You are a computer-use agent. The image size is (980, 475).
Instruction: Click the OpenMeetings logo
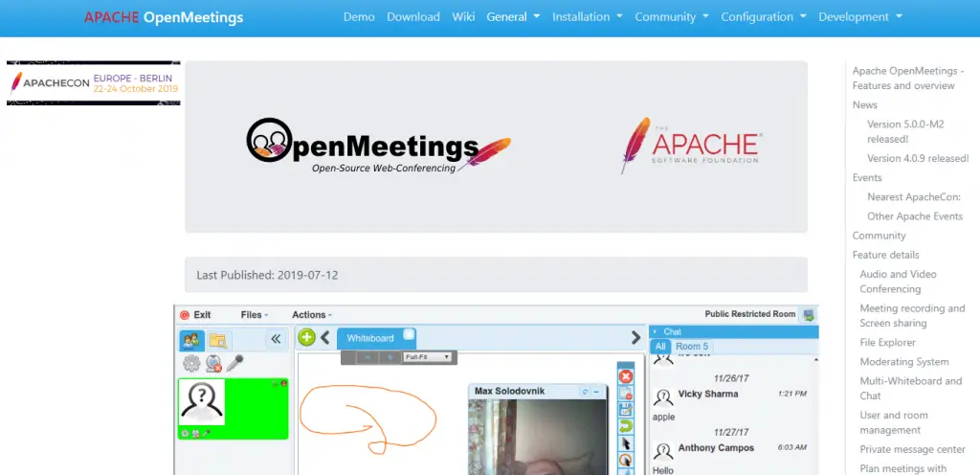[378, 146]
